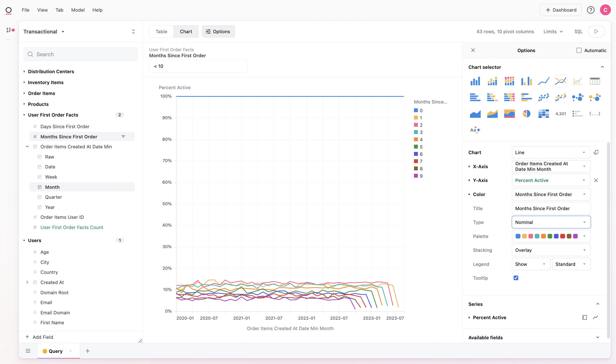The width and height of the screenshot is (616, 364).
Task: Open the Model menu
Action: [78, 10]
